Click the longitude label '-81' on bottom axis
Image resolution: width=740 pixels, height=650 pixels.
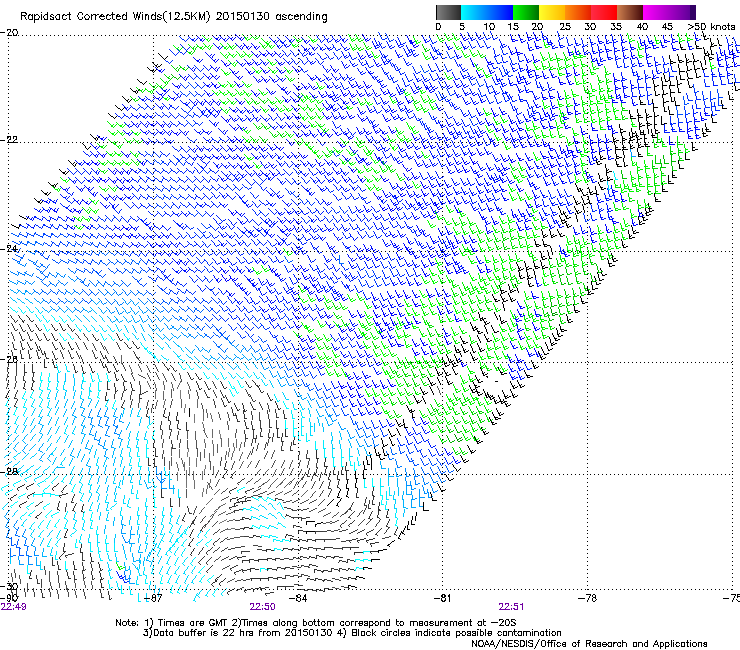[x=442, y=598]
